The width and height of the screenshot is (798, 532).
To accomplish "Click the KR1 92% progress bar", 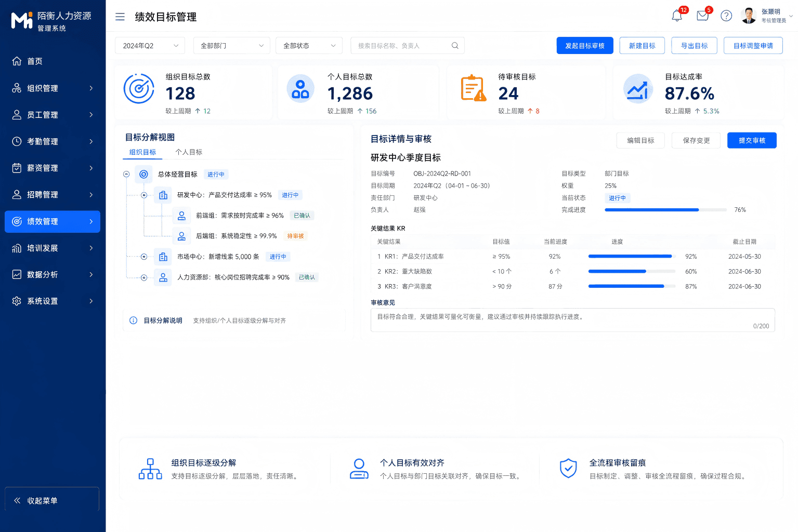I will tap(632, 256).
